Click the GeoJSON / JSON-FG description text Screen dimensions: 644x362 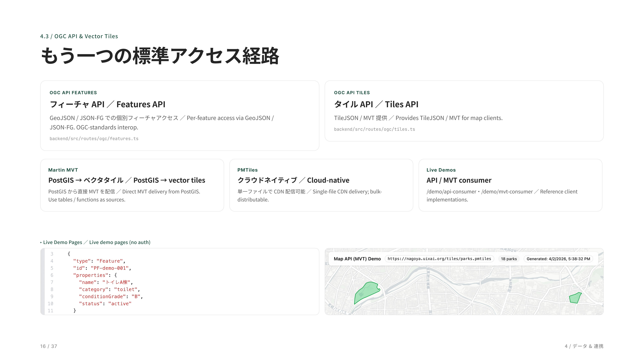(x=162, y=123)
